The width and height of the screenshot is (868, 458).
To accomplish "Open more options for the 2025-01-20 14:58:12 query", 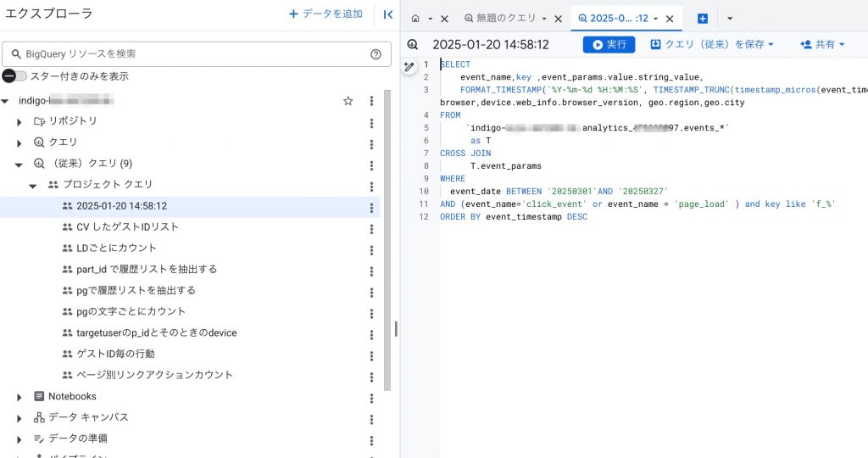I will [371, 208].
